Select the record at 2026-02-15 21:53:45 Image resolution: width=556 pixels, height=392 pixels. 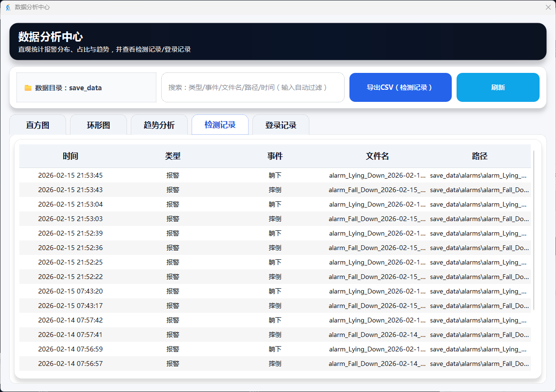[70, 175]
